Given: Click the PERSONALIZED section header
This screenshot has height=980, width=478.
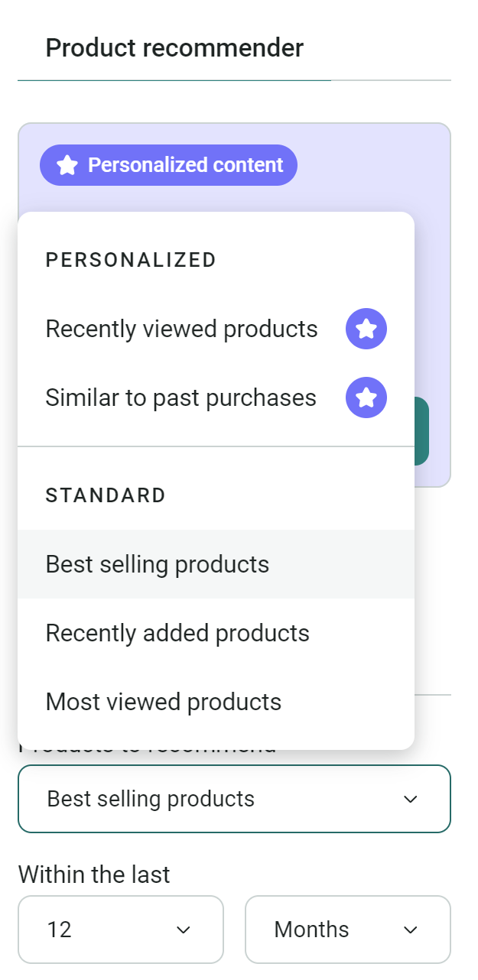Looking at the screenshot, I should (x=130, y=260).
